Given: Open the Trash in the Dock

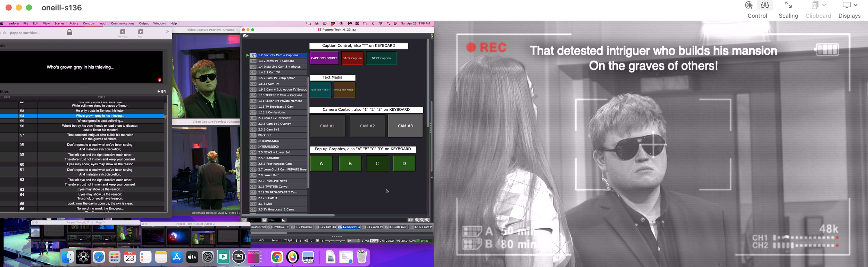Looking at the screenshot, I should (x=361, y=257).
